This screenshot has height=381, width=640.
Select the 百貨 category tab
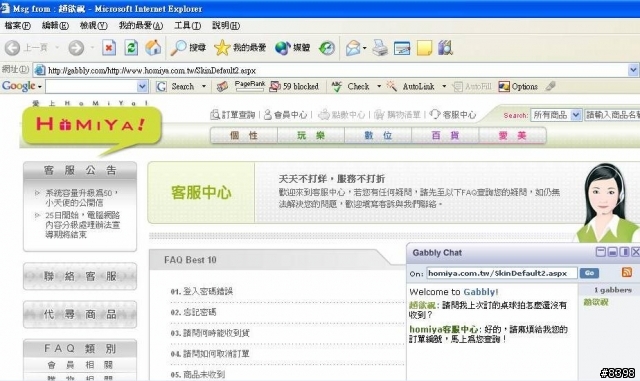click(445, 136)
